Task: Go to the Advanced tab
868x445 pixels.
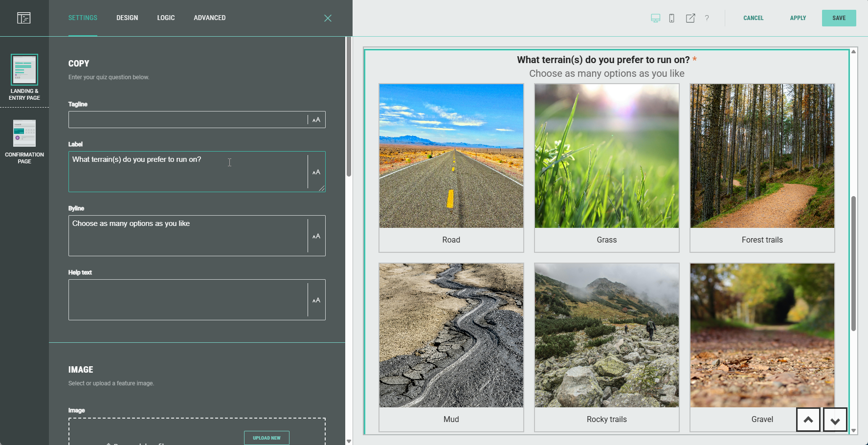Action: (209, 18)
